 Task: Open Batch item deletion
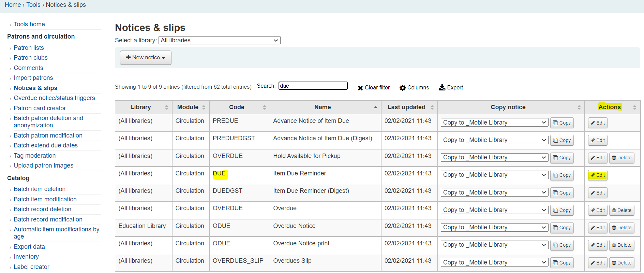coord(40,189)
